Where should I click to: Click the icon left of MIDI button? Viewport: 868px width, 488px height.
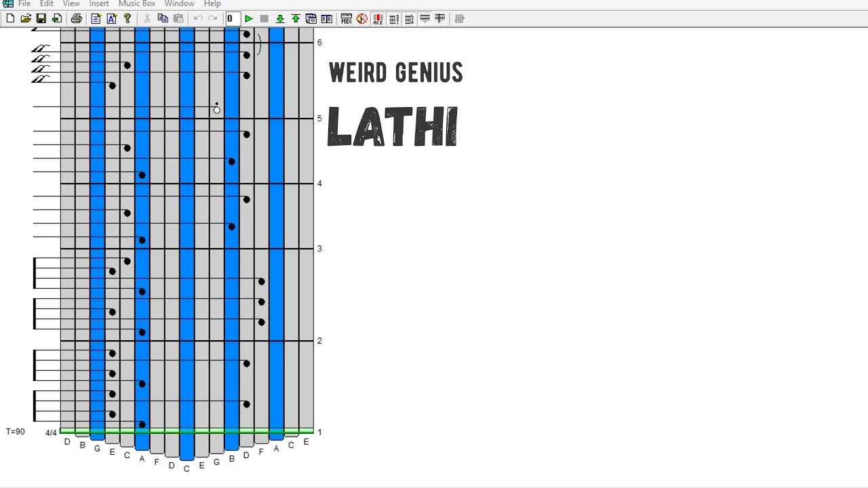pos(326,19)
